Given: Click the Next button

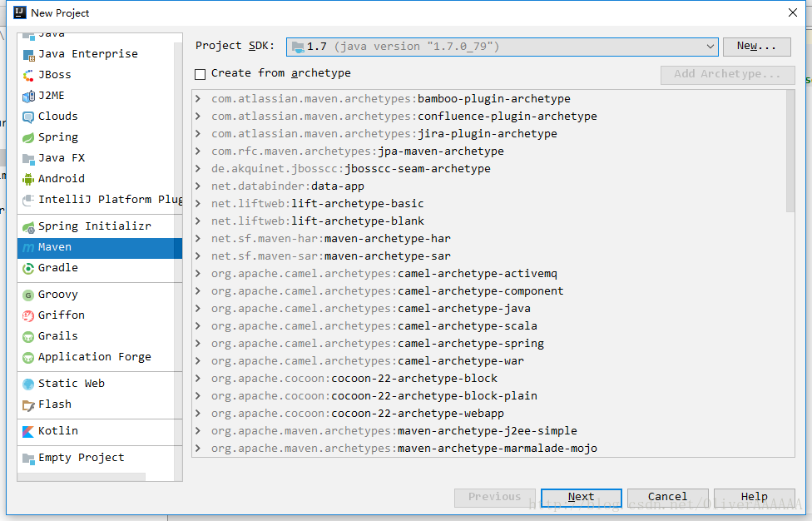Looking at the screenshot, I should pos(581,497).
